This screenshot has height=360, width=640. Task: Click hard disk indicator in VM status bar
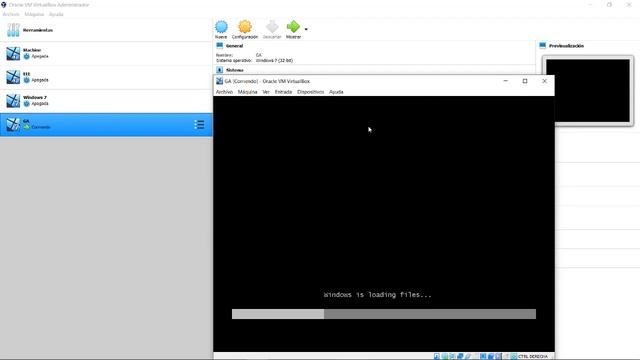436,356
